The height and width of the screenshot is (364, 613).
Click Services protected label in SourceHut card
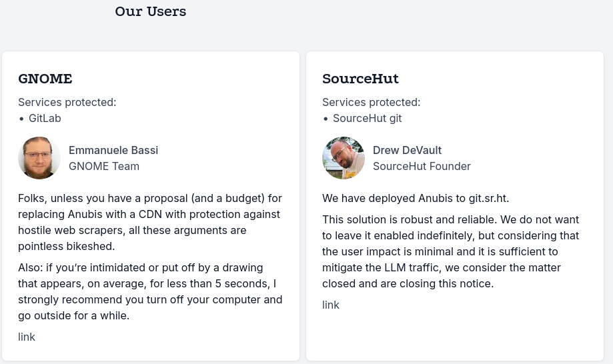click(372, 102)
